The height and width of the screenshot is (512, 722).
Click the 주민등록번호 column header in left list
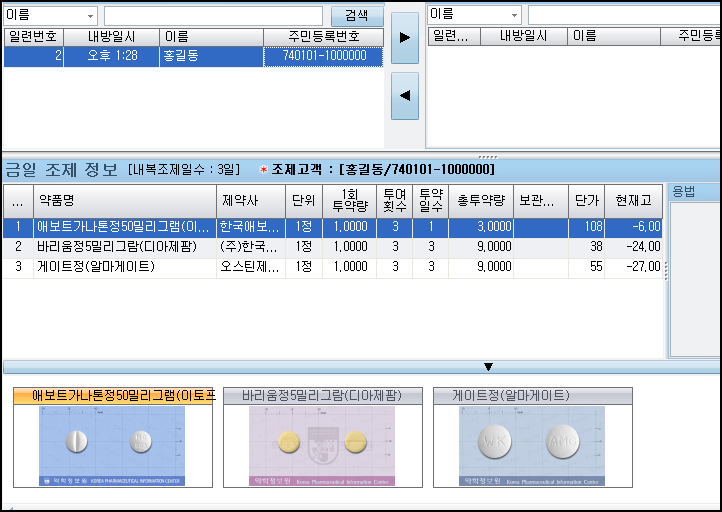click(323, 36)
